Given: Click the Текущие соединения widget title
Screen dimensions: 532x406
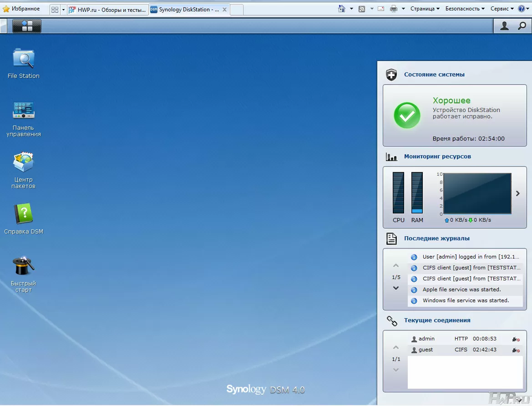Looking at the screenshot, I should coord(437,320).
